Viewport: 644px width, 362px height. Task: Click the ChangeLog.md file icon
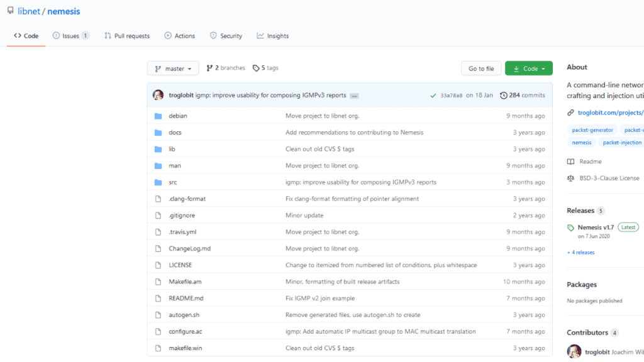(x=158, y=249)
